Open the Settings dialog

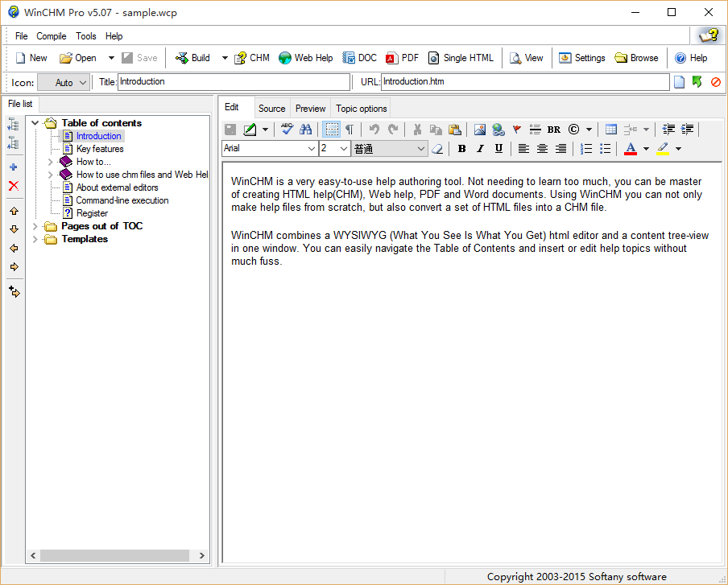(x=581, y=58)
